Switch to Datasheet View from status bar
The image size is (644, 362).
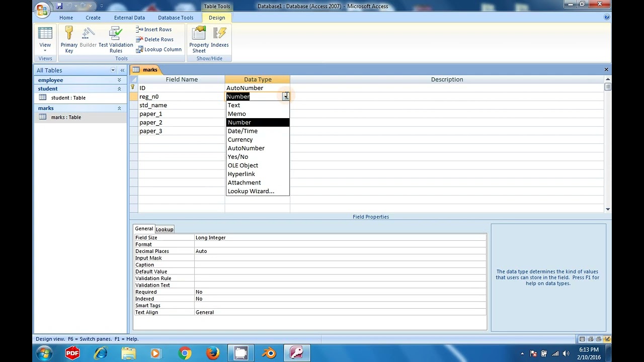tap(582, 339)
